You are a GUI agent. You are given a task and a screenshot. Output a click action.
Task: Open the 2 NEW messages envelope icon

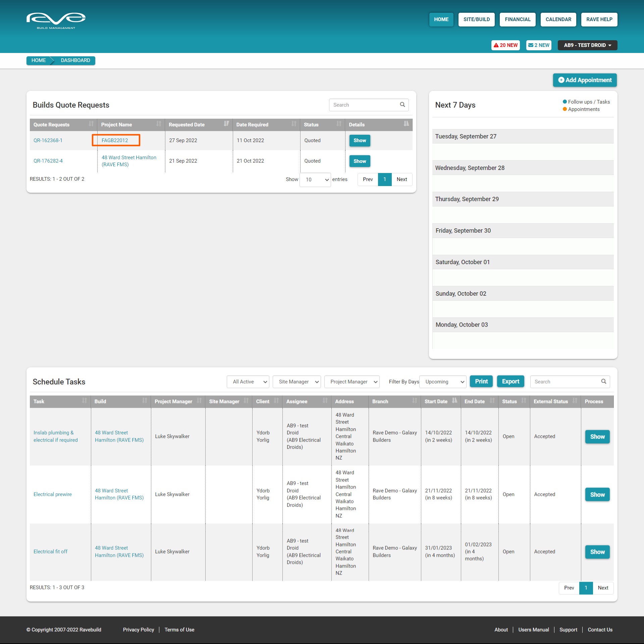click(531, 45)
